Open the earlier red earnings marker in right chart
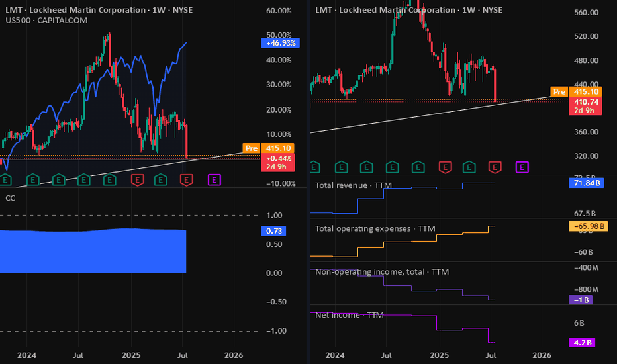 [445, 167]
